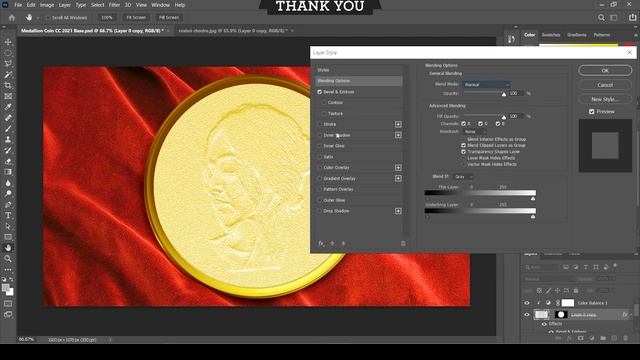The height and width of the screenshot is (360, 640).
Task: Click the fx badge on Layer 0 copy row
Action: click(x=625, y=315)
